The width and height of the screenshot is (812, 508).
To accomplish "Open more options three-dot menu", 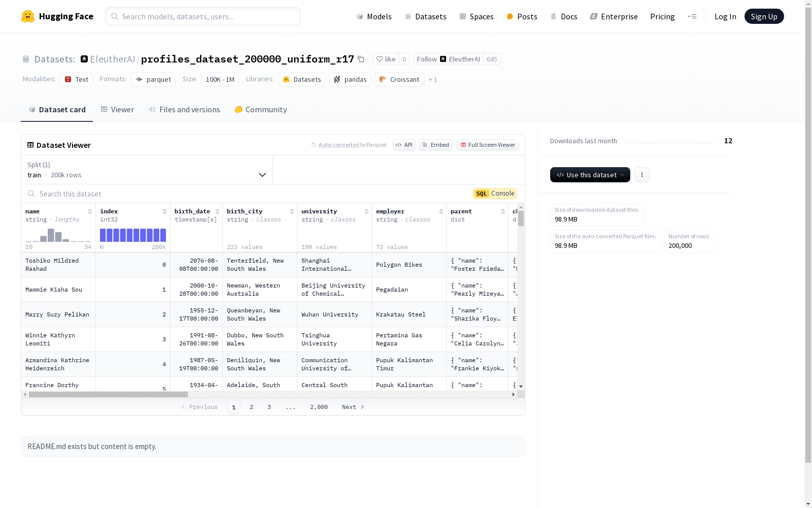I will pos(642,175).
